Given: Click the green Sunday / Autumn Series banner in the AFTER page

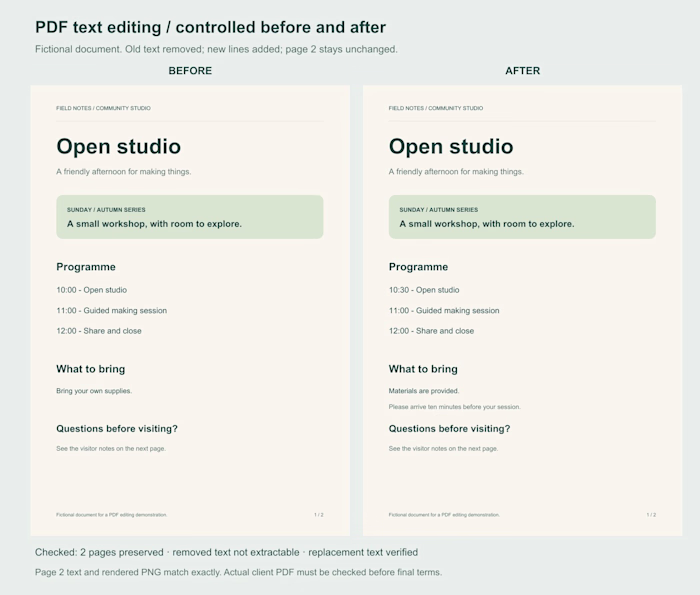Looking at the screenshot, I should tap(522, 217).
